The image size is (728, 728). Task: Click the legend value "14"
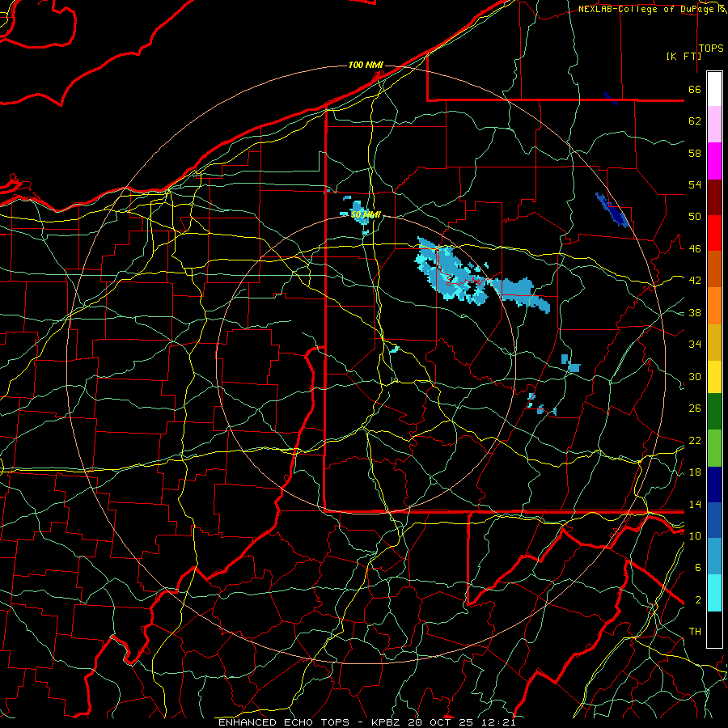tap(695, 504)
